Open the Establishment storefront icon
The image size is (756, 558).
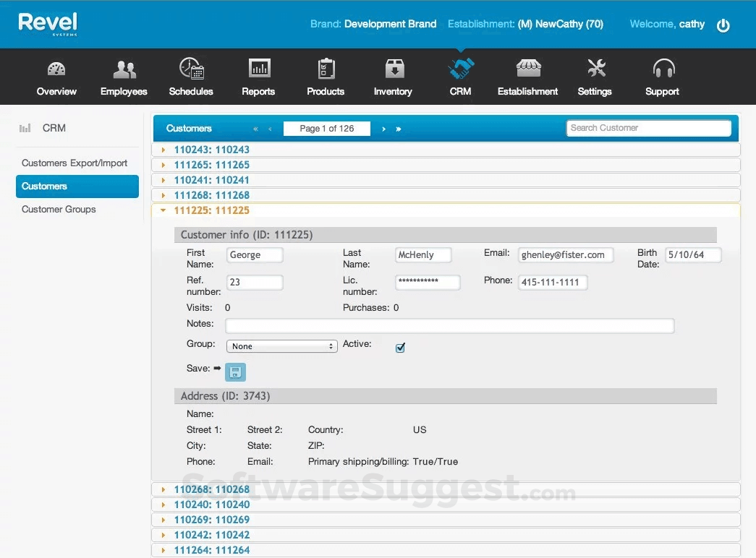[x=527, y=76]
